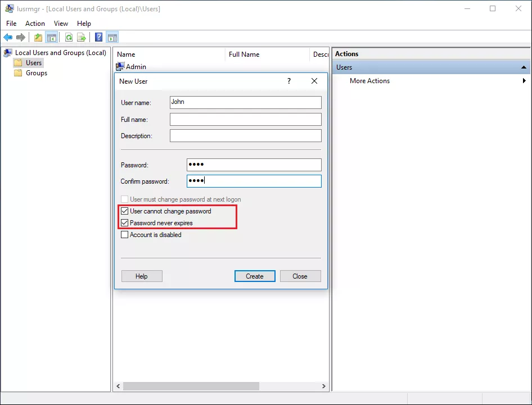Click the Forward navigation arrow

[21, 37]
